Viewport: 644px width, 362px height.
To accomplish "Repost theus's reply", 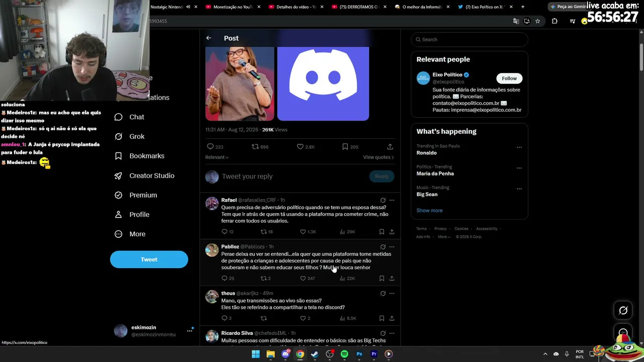I will (x=263, y=318).
